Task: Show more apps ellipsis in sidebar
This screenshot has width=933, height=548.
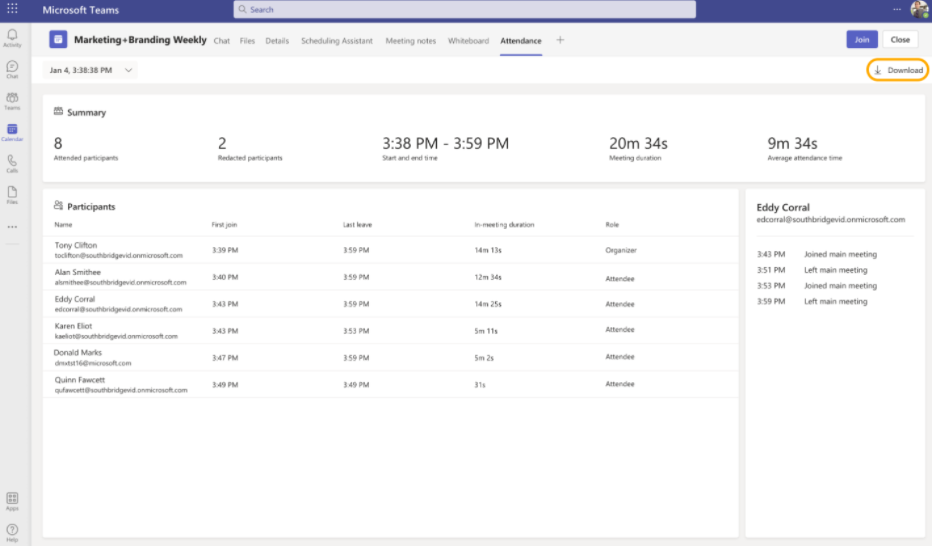Action: click(x=12, y=226)
